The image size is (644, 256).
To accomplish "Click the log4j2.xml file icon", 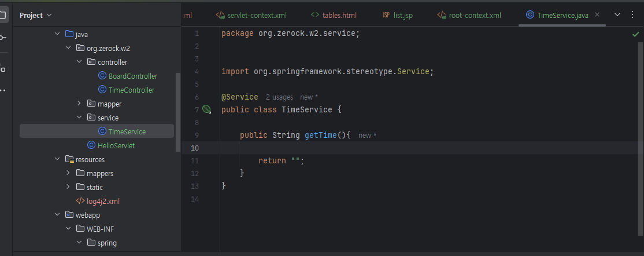I will pos(80,201).
